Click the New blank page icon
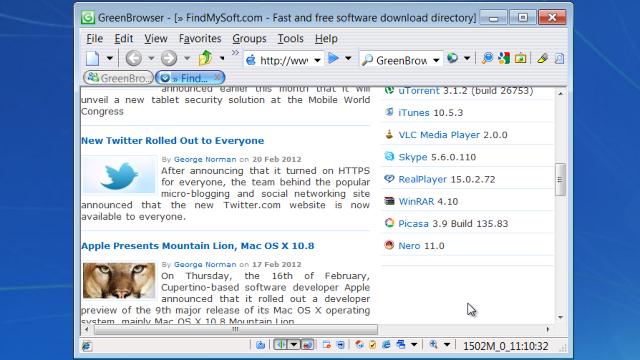Screen dimensions: 640x360 point(93,59)
